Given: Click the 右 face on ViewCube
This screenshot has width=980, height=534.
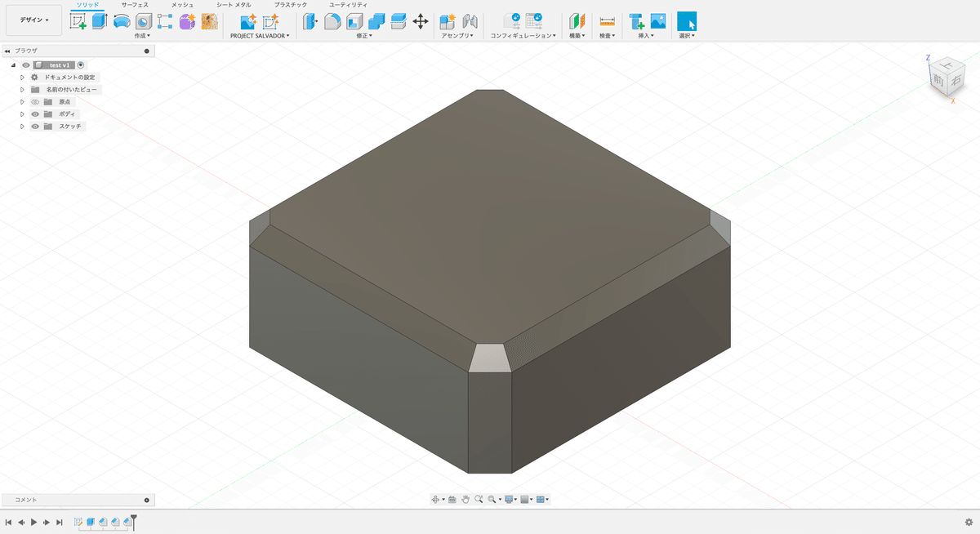Looking at the screenshot, I should (x=955, y=78).
